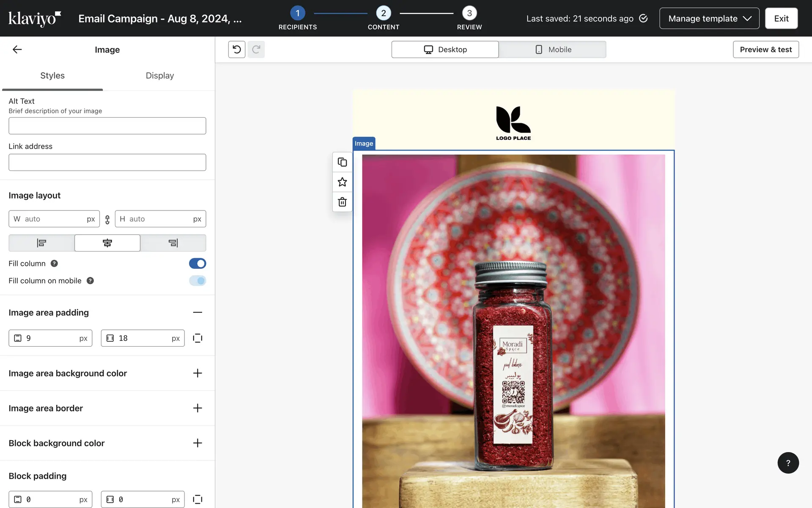Switch to the Display tab

159,76
